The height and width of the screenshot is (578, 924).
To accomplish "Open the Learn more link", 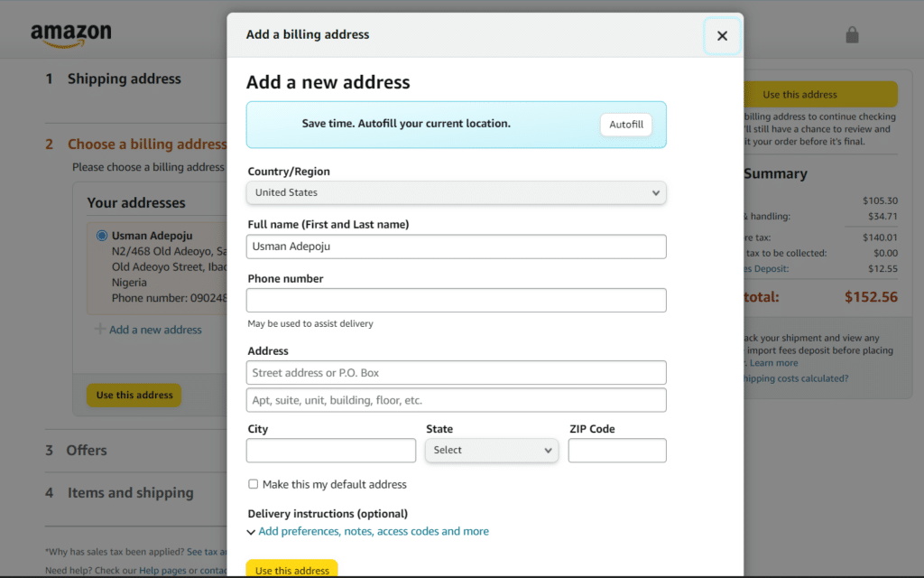I will 772,362.
